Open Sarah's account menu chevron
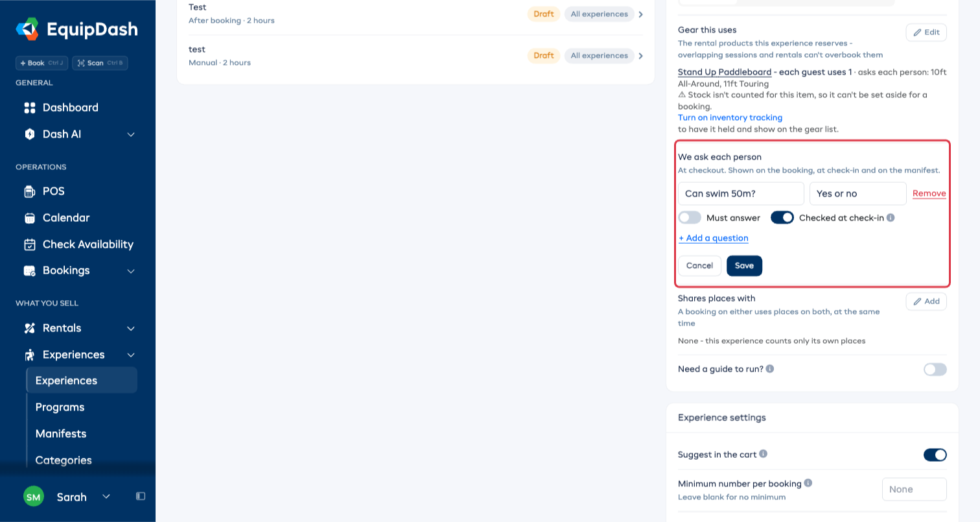 [x=106, y=497]
